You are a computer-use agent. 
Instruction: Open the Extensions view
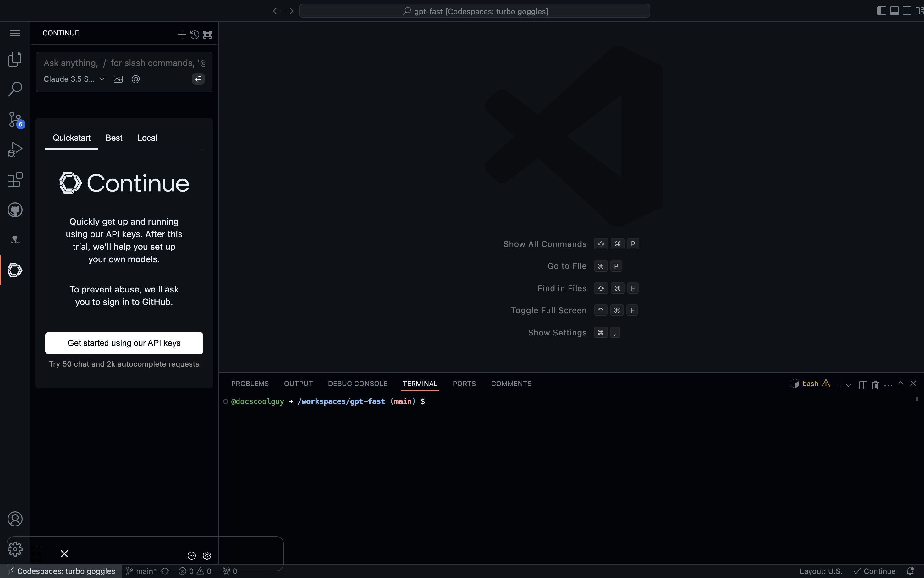click(x=15, y=180)
